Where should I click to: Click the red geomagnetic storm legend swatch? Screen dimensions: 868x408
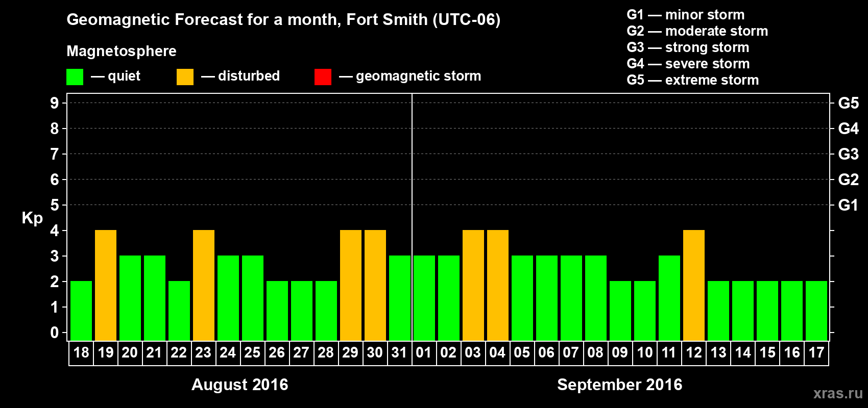click(x=323, y=77)
